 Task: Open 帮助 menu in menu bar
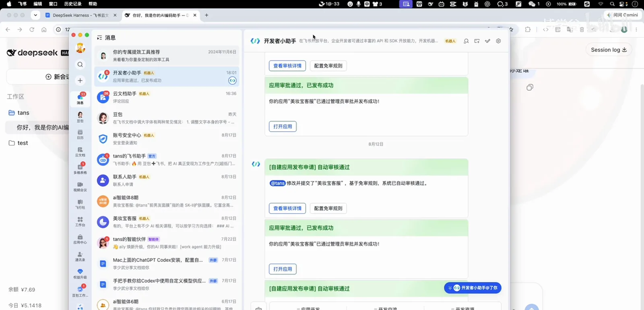point(93,4)
